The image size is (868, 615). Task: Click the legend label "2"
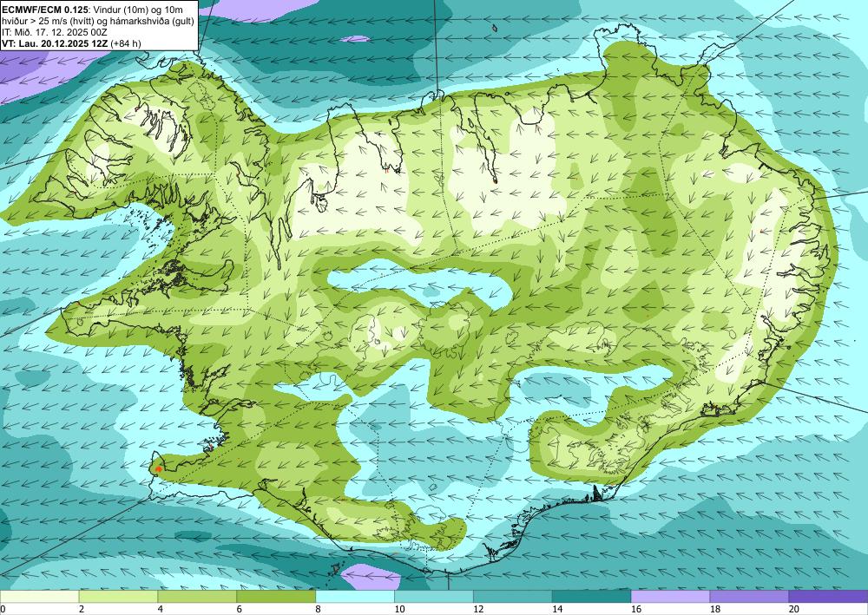[x=82, y=609]
